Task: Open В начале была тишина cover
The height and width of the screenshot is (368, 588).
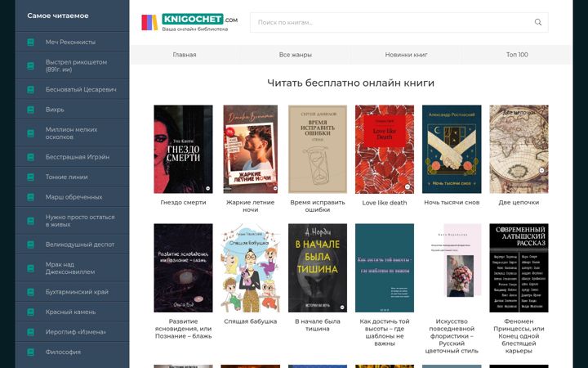Action: pyautogui.click(x=317, y=268)
